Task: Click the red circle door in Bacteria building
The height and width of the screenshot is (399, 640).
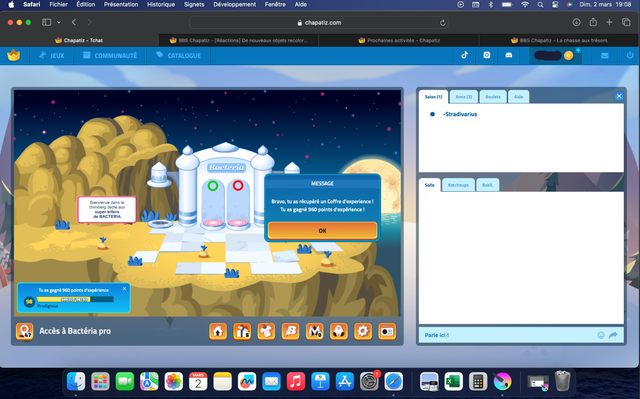Action: point(238,186)
